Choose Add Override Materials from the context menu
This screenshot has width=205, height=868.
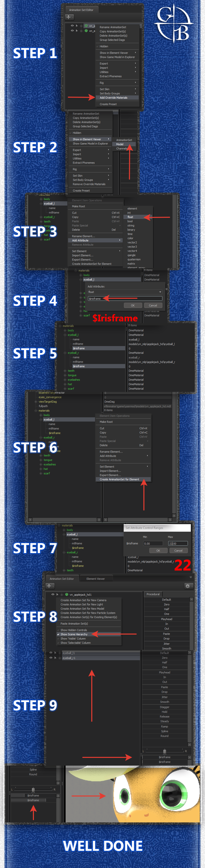coord(117,98)
